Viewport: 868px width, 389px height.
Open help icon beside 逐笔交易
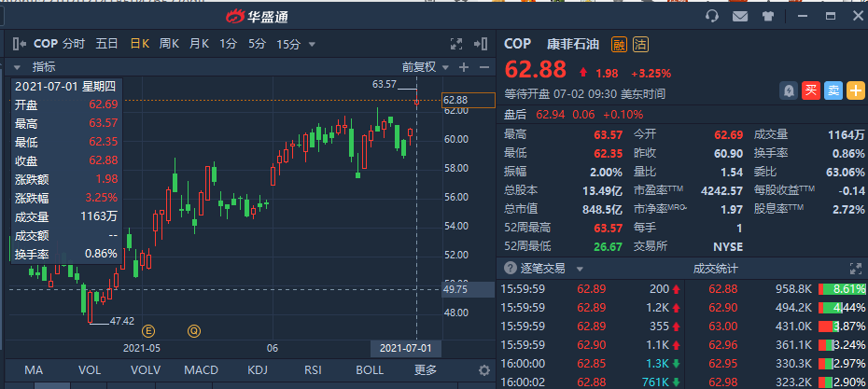pyautogui.click(x=510, y=269)
